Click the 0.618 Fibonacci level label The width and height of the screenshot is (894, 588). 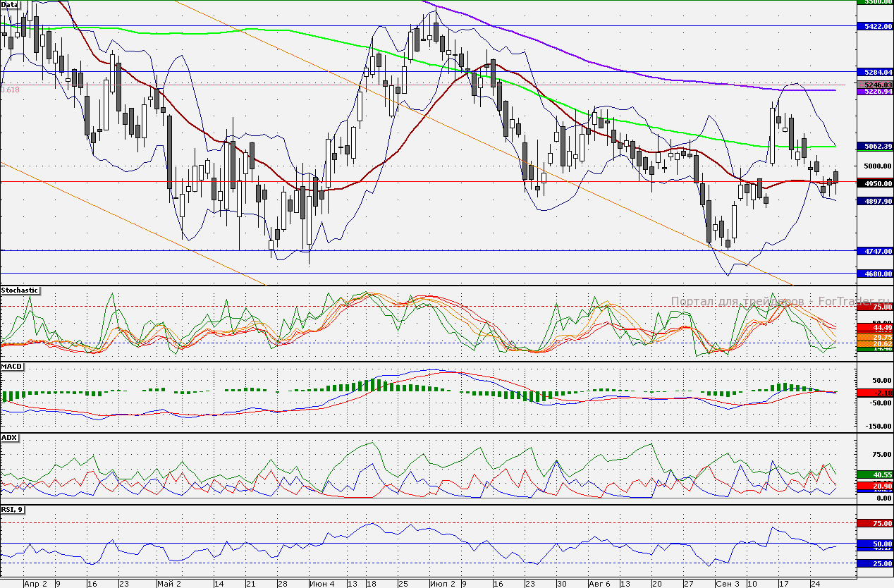click(11, 90)
